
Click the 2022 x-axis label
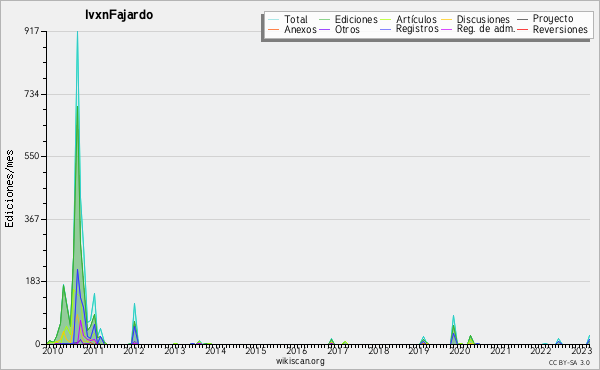(541, 350)
